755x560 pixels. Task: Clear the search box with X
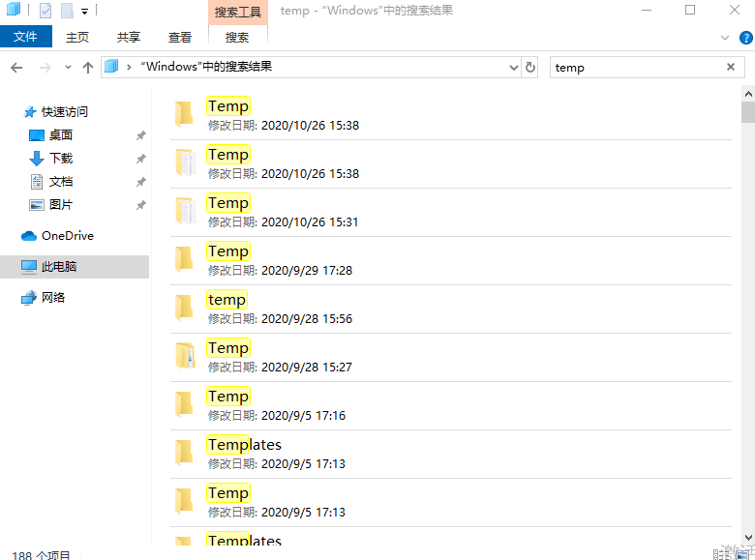point(731,67)
